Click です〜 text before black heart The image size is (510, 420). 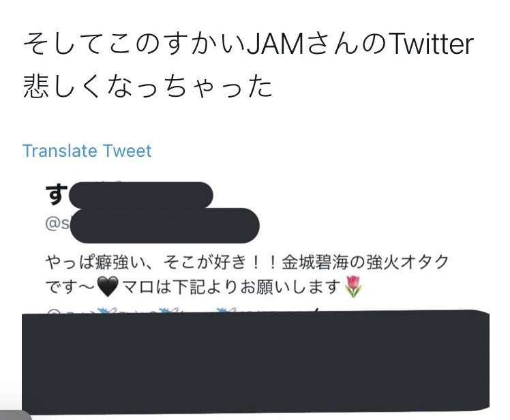(x=71, y=287)
